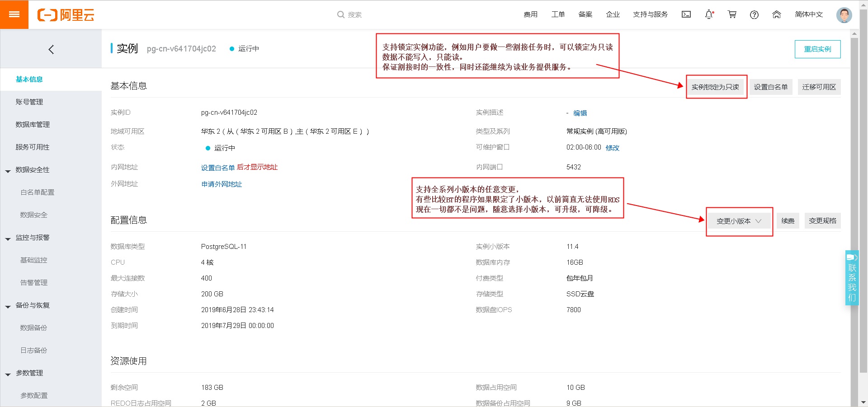Open the 费用 top menu

click(x=531, y=14)
